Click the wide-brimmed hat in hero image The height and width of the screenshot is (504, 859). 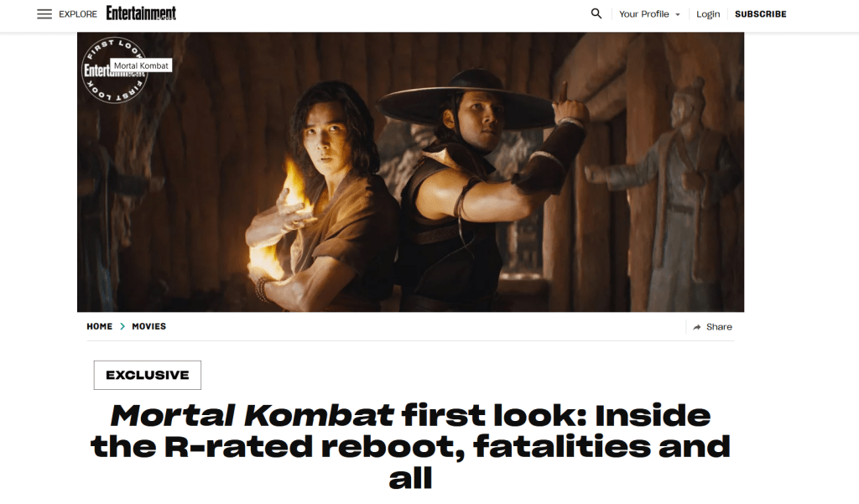tap(467, 102)
